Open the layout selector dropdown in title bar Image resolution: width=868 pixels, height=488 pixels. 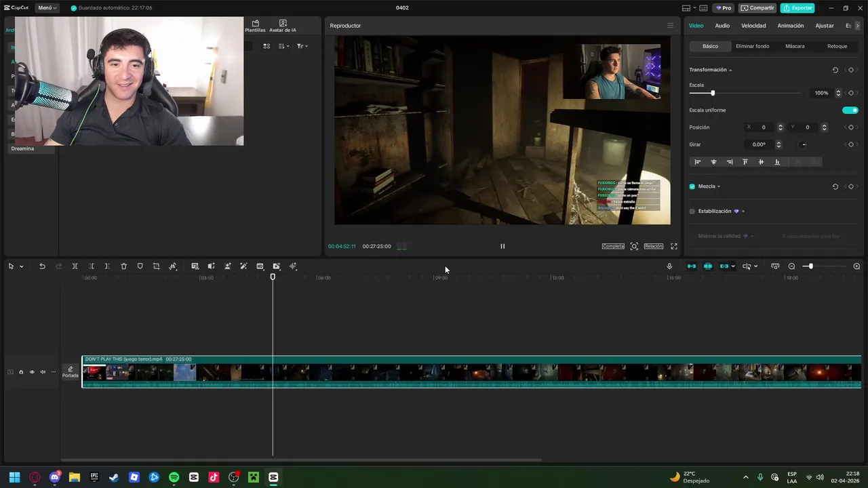[x=688, y=8]
